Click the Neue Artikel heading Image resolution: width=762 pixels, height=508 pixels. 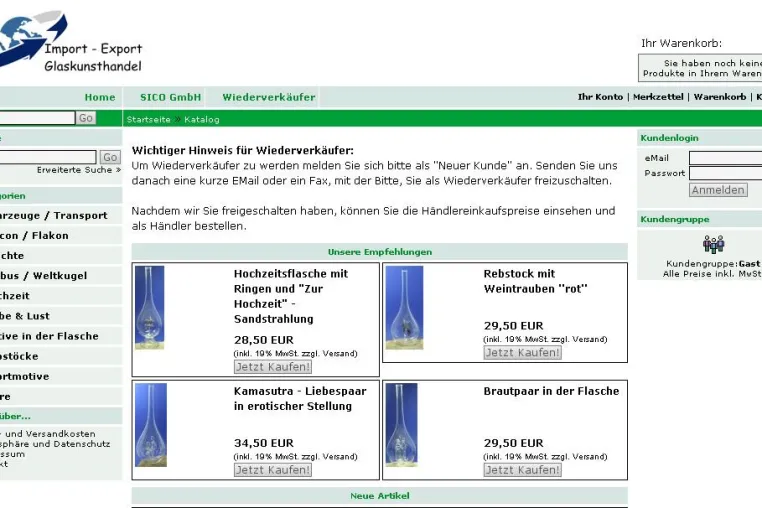(380, 496)
